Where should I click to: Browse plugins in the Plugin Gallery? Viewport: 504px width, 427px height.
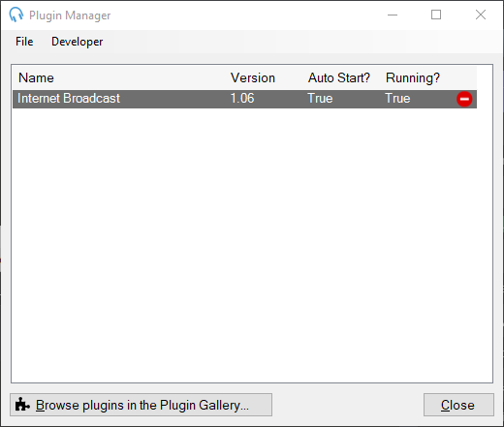(141, 405)
